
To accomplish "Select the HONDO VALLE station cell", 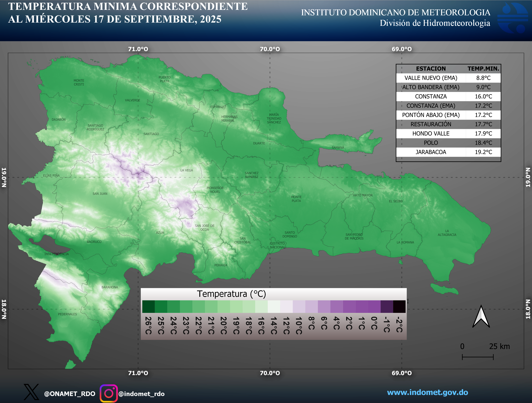I will 431,133.
